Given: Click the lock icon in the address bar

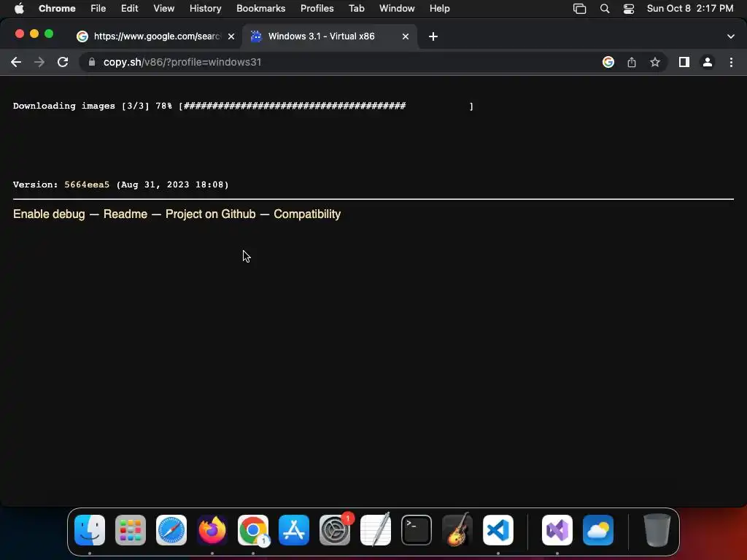Looking at the screenshot, I should click(x=91, y=62).
